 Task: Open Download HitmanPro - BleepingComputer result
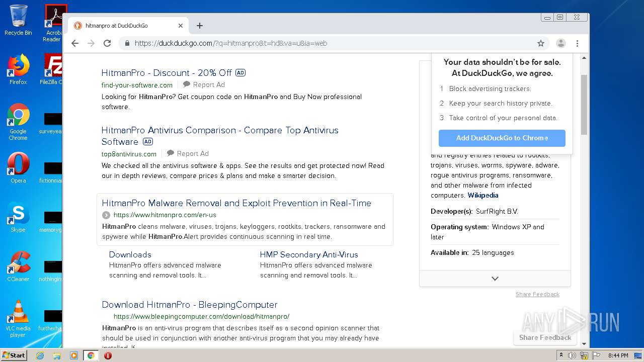pos(190,305)
